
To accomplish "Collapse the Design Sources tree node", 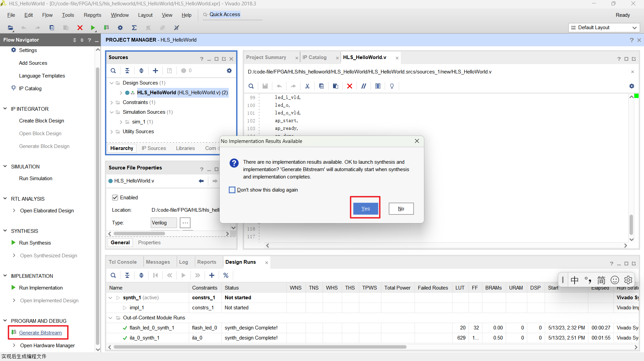I will point(112,83).
